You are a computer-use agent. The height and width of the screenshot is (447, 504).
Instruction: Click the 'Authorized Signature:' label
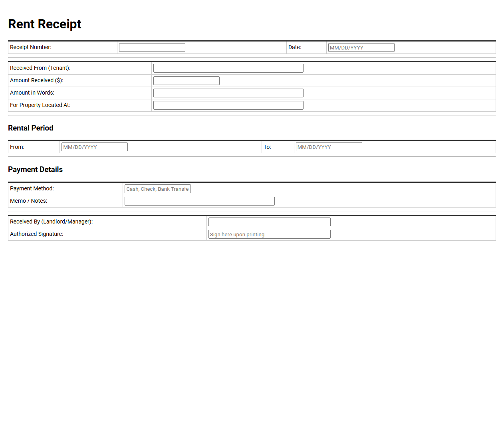click(x=37, y=234)
